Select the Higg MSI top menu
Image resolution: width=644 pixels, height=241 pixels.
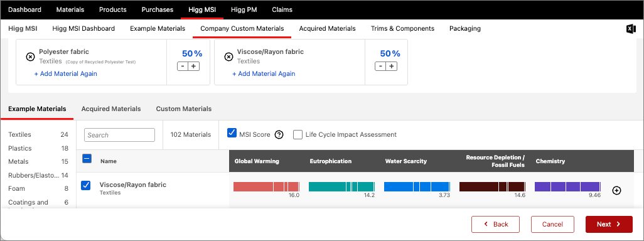coord(202,9)
